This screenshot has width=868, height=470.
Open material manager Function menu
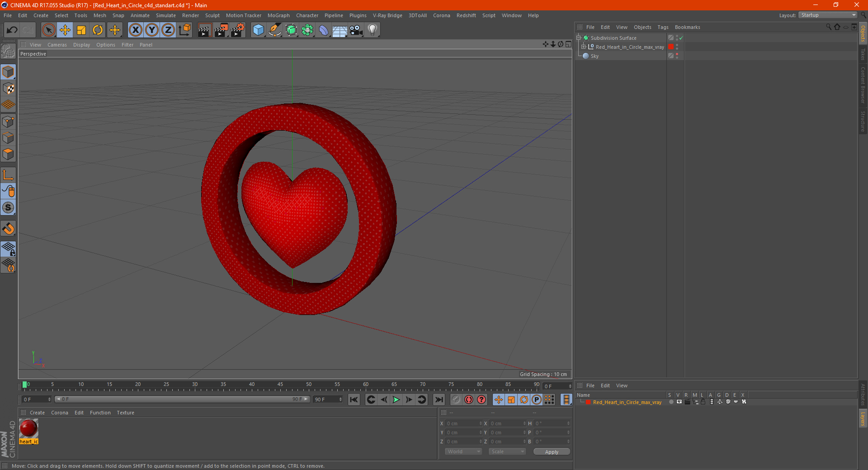pyautogui.click(x=100, y=413)
